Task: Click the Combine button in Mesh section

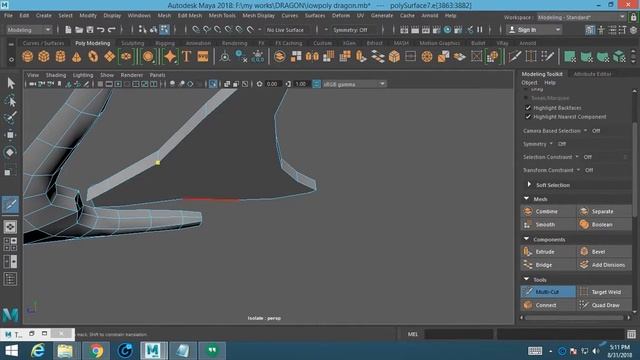Action: (x=548, y=211)
